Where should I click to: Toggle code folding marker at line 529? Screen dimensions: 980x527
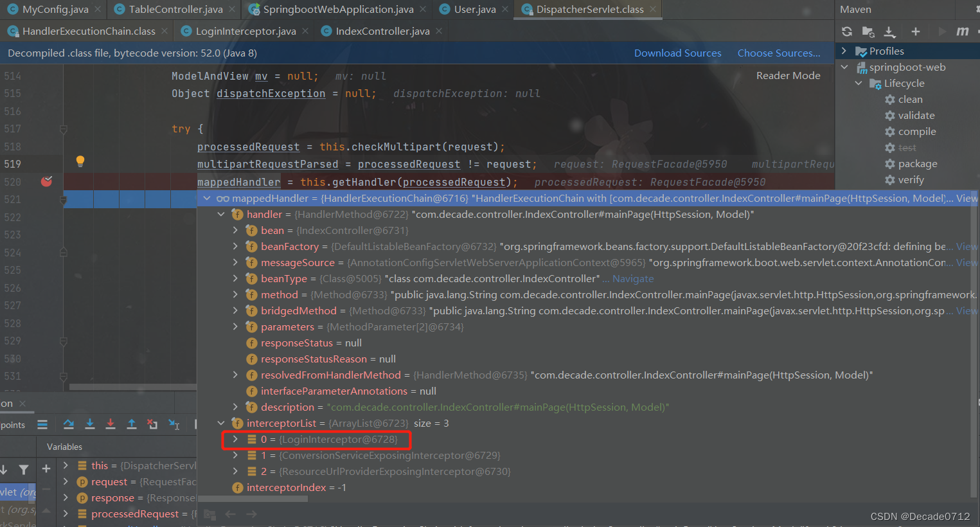64,341
